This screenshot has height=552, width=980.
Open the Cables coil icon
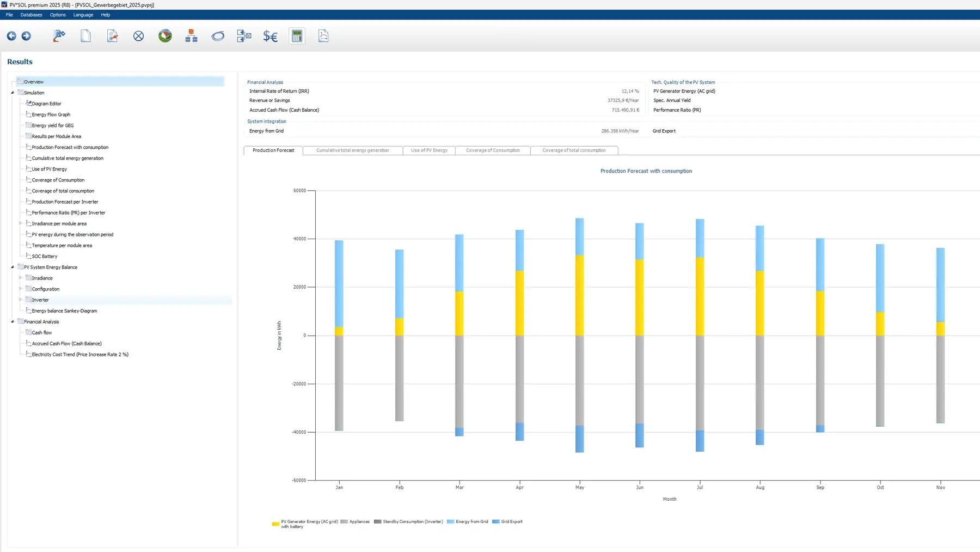[218, 36]
